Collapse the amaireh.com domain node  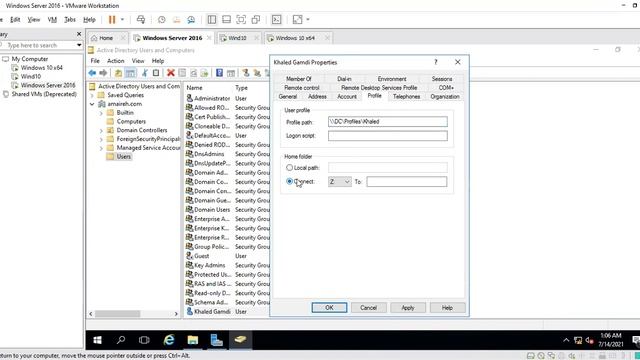pyautogui.click(x=92, y=104)
